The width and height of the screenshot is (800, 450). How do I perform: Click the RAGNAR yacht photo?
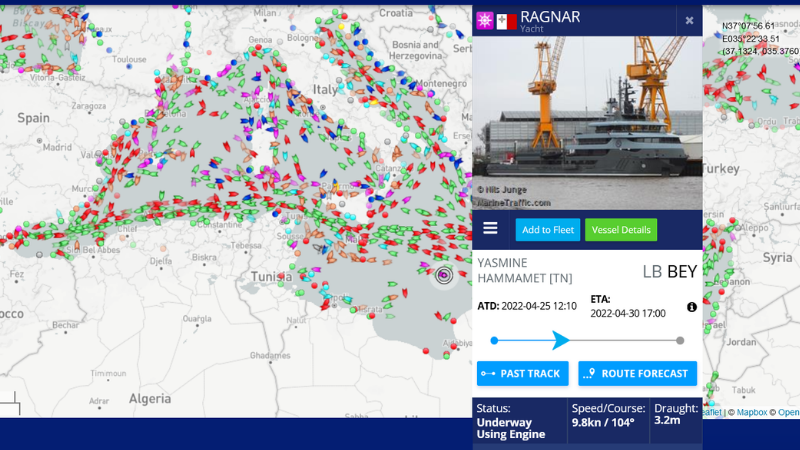tap(587, 120)
